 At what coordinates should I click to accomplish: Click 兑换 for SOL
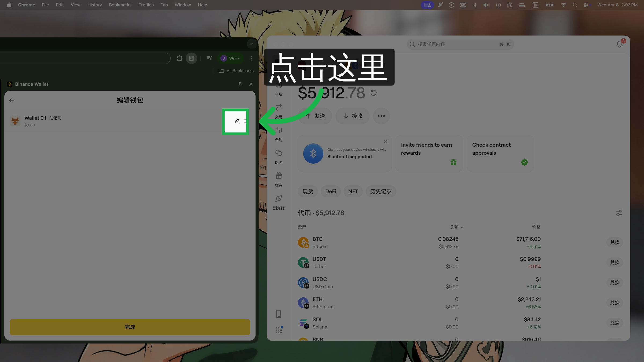click(615, 323)
